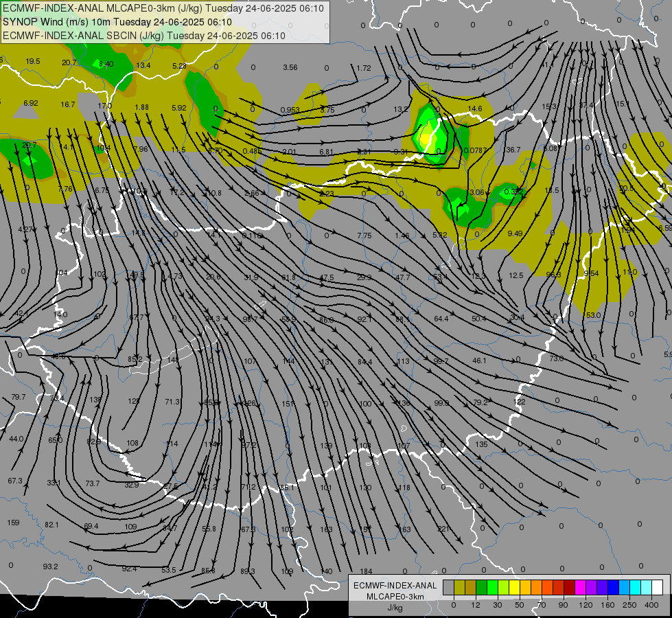Click the map value 4.27
The width and height of the screenshot is (672, 618).
pos(25,229)
